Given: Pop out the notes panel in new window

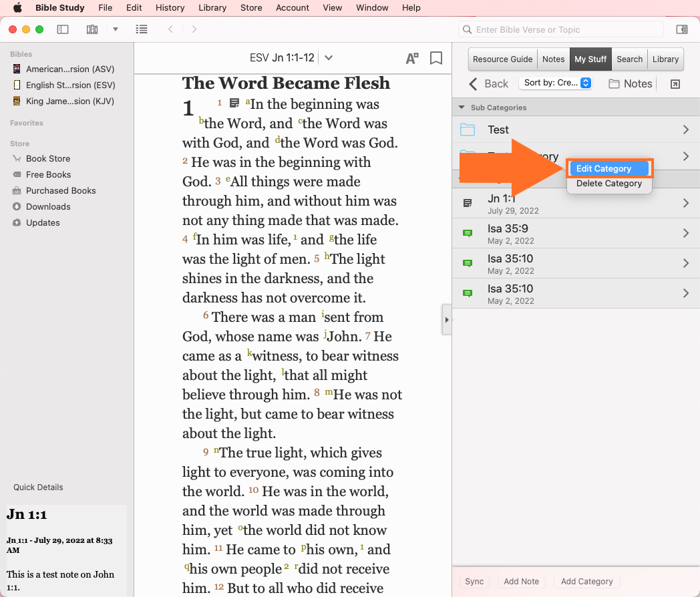Looking at the screenshot, I should pyautogui.click(x=675, y=83).
